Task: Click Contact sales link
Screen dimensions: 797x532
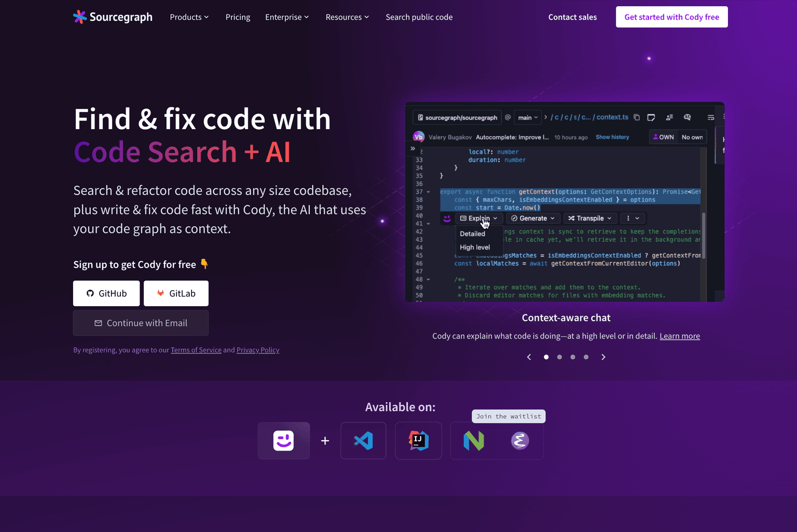Action: 572,17
